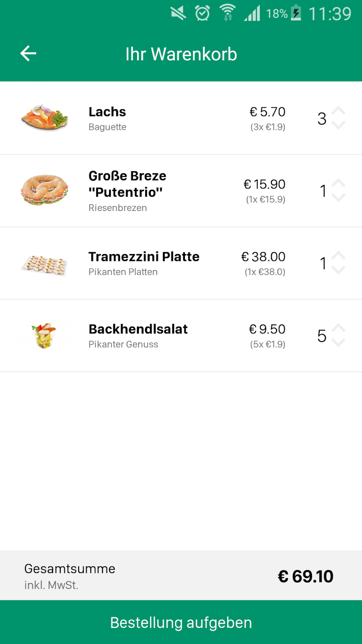The image size is (362, 644).
Task: Tap the pretzel Putentrio product image
Action: click(x=44, y=189)
